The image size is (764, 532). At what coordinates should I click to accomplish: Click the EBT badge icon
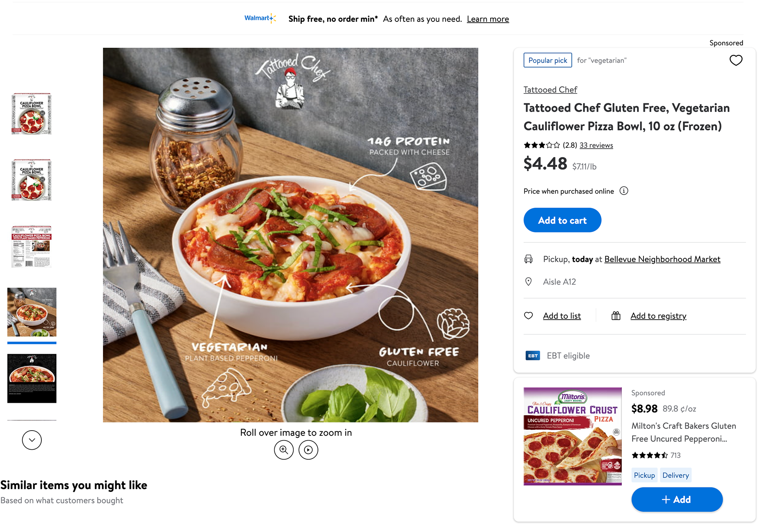coord(533,355)
